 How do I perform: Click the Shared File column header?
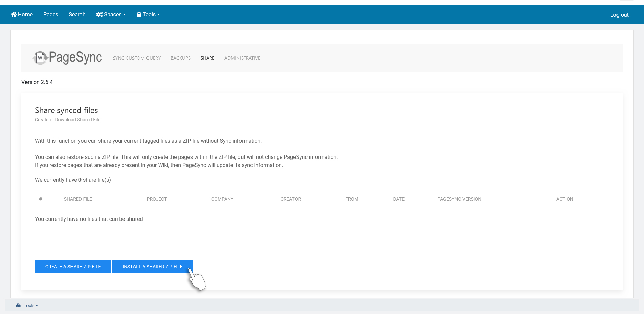(78, 199)
